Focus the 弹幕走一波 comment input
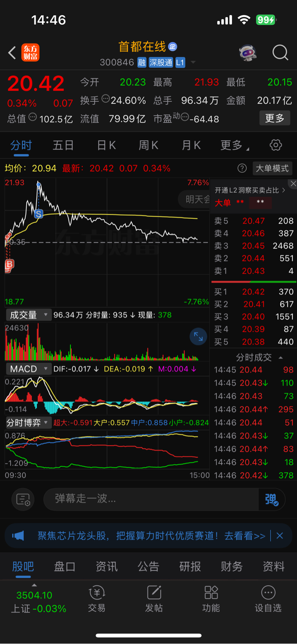Viewport: 297px width, 644px height. (151, 499)
